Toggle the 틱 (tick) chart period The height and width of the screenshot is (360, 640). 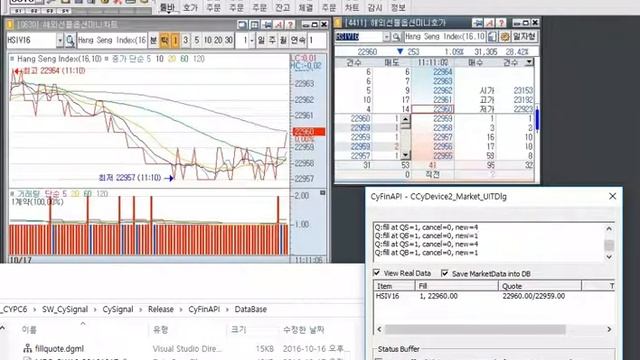pyautogui.click(x=164, y=40)
